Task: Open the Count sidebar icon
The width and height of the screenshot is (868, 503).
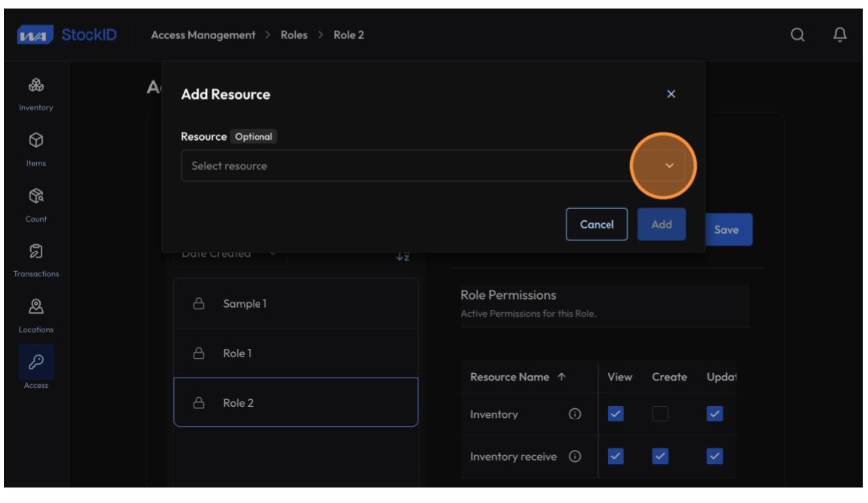Action: [36, 195]
